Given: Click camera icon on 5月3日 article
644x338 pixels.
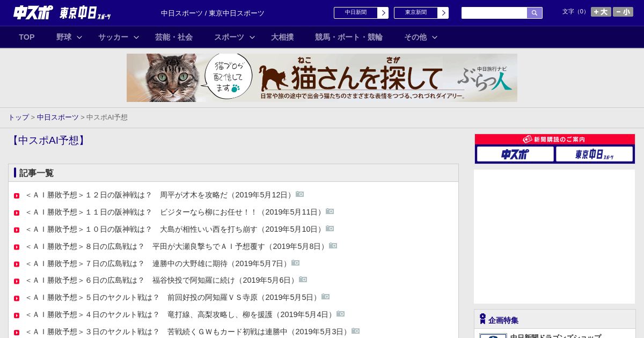Looking at the screenshot, I should (x=355, y=331).
